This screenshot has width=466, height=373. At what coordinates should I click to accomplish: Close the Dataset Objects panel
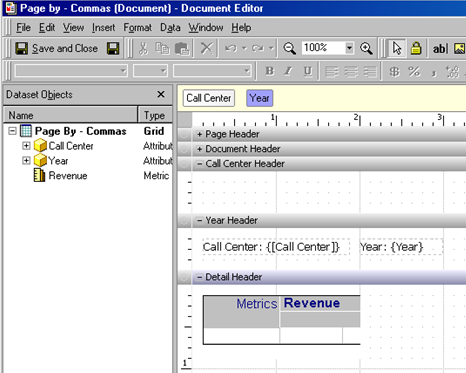tap(161, 94)
